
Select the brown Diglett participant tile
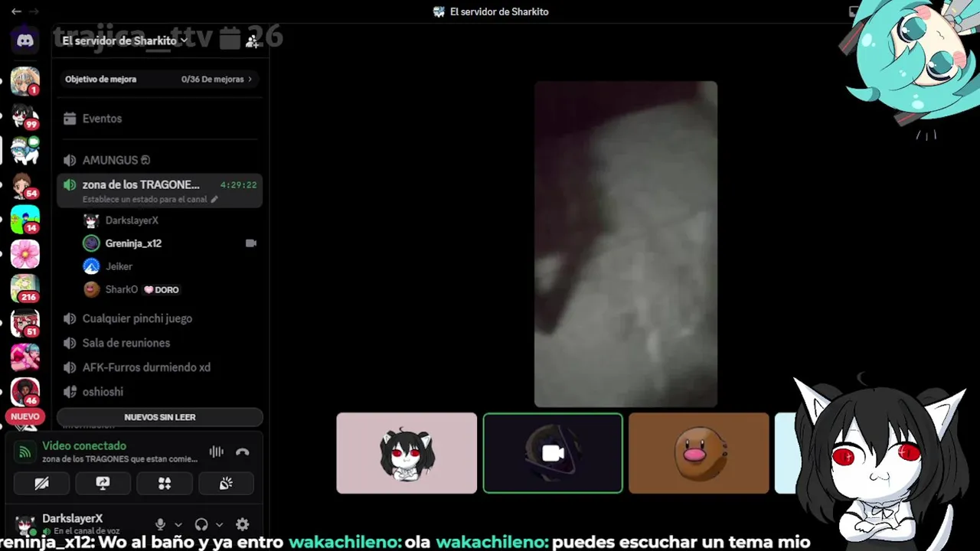(x=699, y=453)
